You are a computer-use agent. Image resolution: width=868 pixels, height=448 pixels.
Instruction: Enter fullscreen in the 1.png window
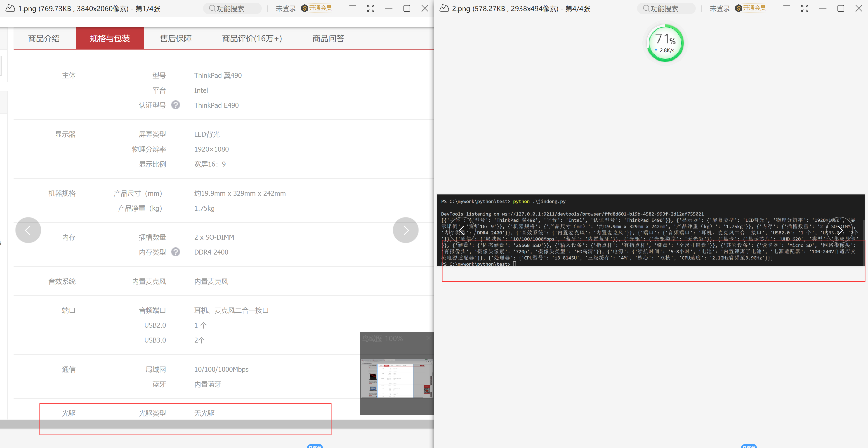[371, 8]
